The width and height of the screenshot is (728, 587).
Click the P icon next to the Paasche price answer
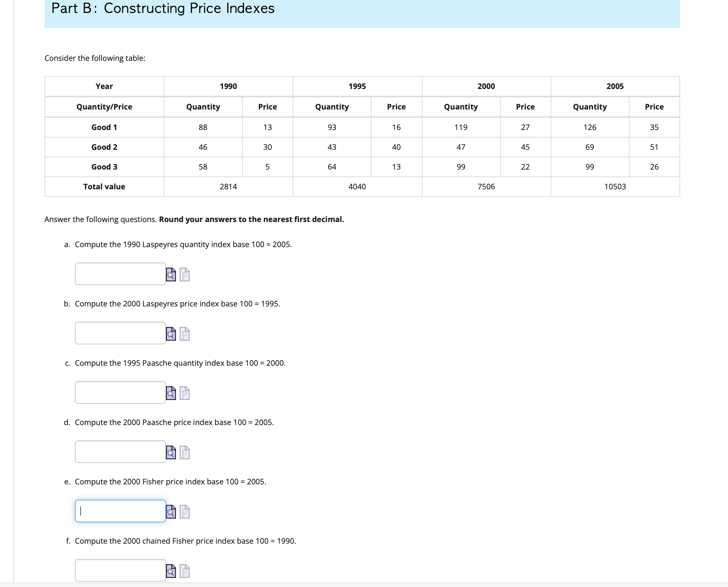tap(184, 452)
